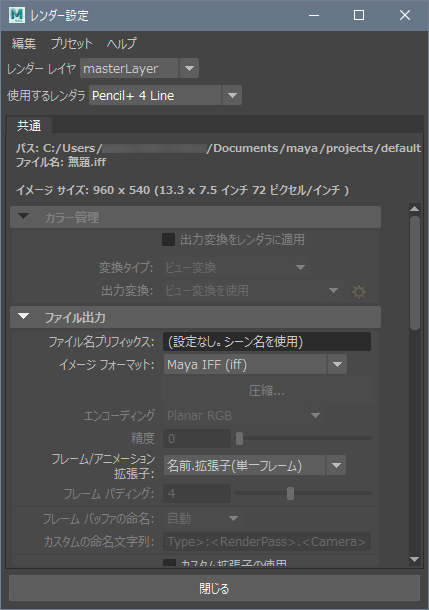The width and height of the screenshot is (429, 610).
Task: Collapse the ファイル出力 section
Action: [24, 317]
